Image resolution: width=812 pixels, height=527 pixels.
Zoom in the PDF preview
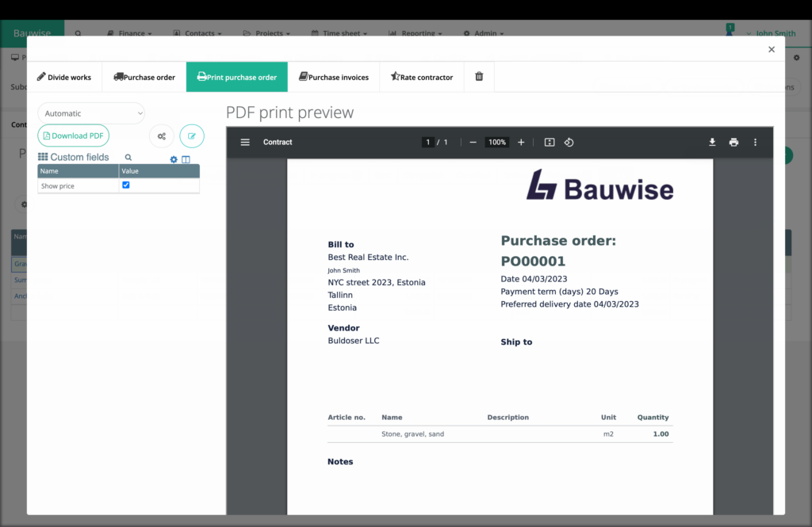point(521,143)
